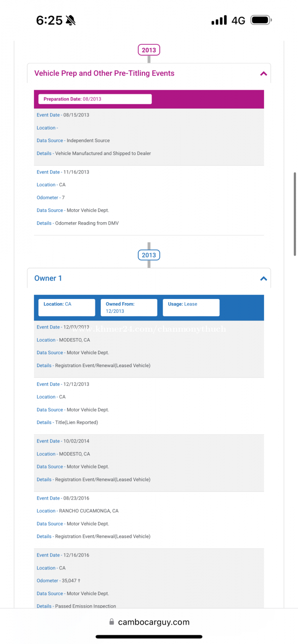Screen dimensions: 298x644
Task: Tap the silent mode bell icon
Action: (x=70, y=20)
